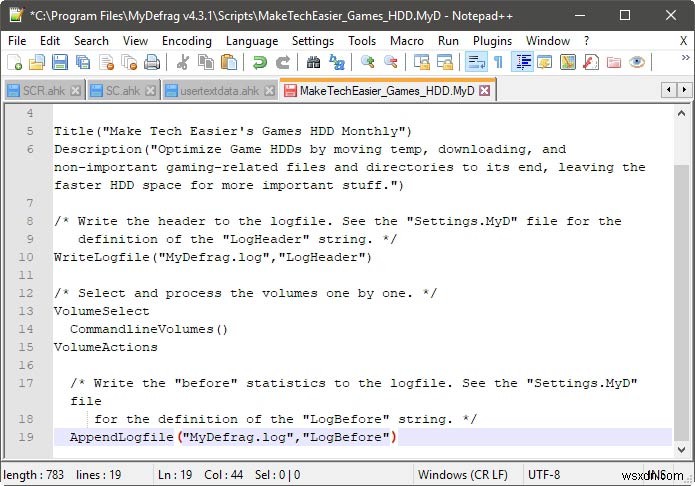Undo last change with green arrow
The image size is (695, 486).
(260, 62)
